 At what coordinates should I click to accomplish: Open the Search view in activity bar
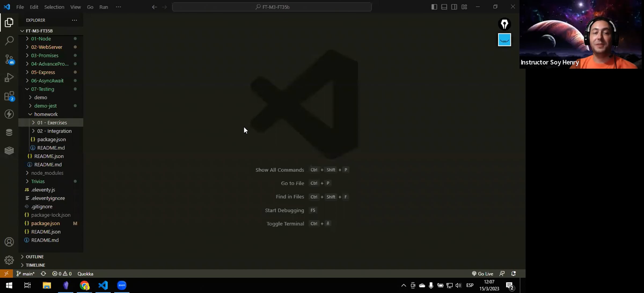click(9, 41)
